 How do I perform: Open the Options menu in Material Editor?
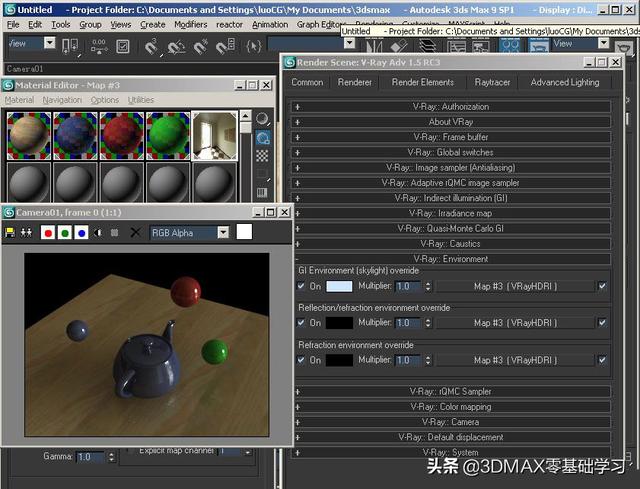pos(104,100)
